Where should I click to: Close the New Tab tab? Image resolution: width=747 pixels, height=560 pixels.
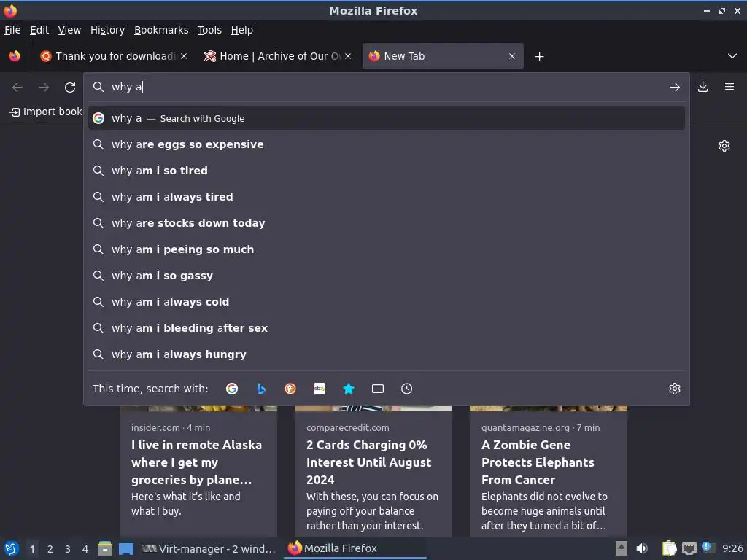512,56
